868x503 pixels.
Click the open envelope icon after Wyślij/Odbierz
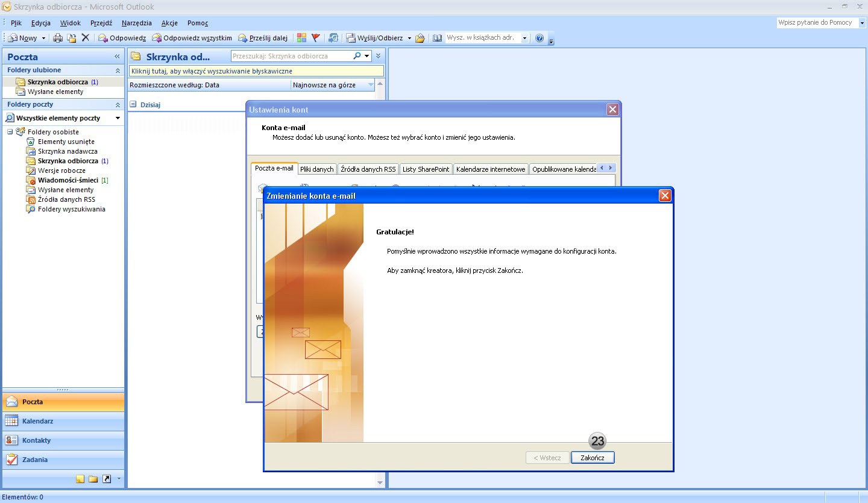(420, 38)
